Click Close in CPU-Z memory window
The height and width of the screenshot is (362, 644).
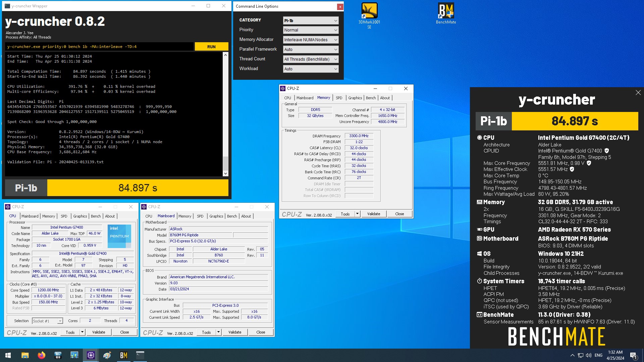pyautogui.click(x=399, y=214)
